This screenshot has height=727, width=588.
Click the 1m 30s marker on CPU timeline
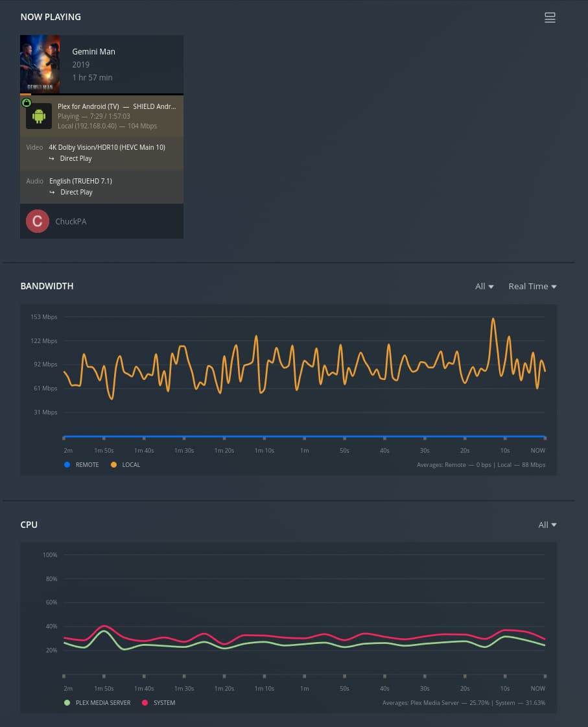point(184,689)
